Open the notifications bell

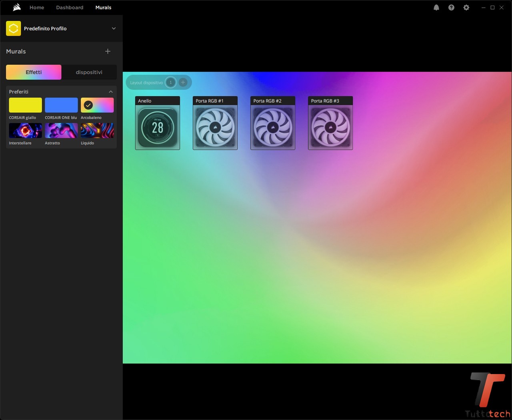point(436,8)
